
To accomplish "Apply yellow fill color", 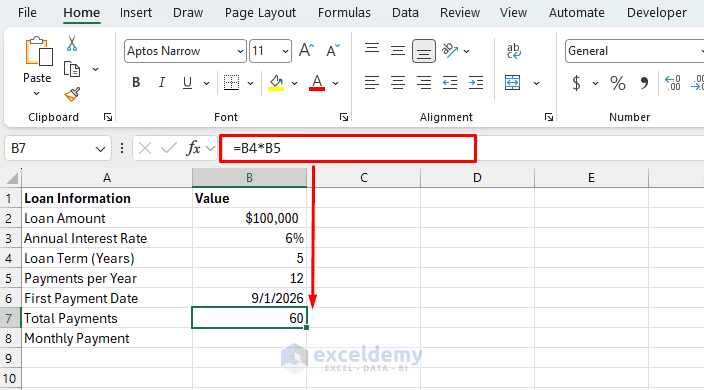I will (276, 83).
